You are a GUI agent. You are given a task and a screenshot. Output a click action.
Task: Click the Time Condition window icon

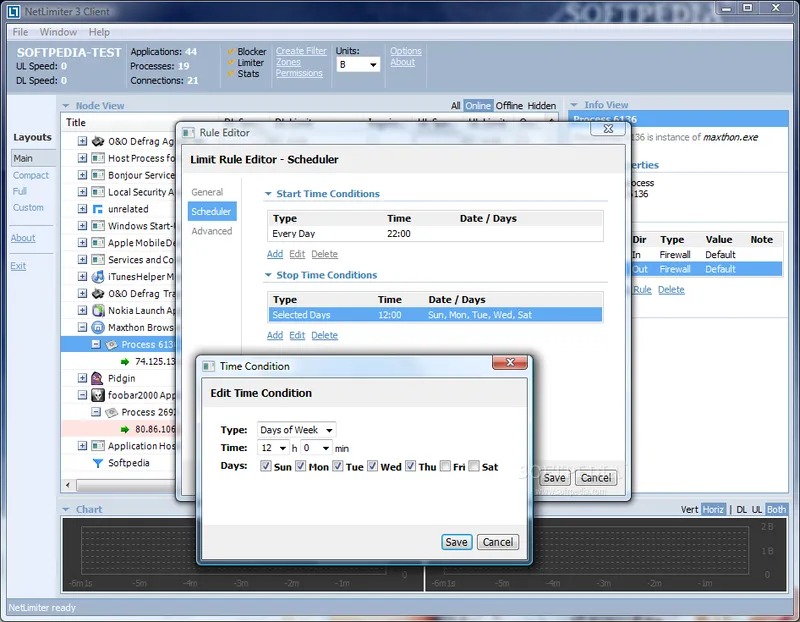(x=208, y=366)
